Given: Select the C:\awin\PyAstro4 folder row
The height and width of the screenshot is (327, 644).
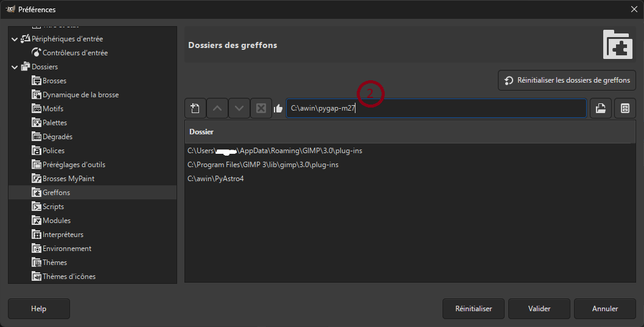Looking at the screenshot, I should tap(410, 179).
